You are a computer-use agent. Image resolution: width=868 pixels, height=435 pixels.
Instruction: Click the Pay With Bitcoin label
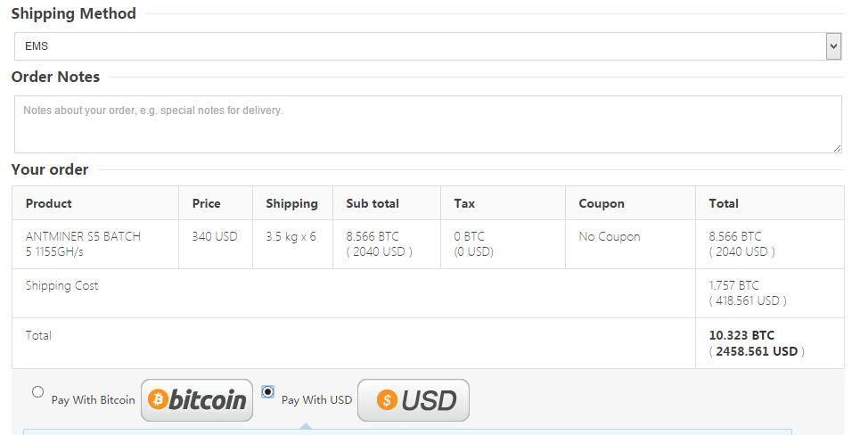93,399
